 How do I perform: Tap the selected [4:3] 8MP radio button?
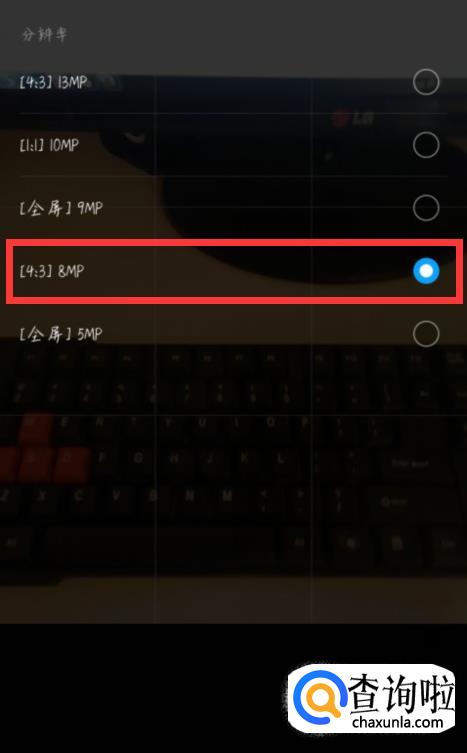(x=426, y=271)
